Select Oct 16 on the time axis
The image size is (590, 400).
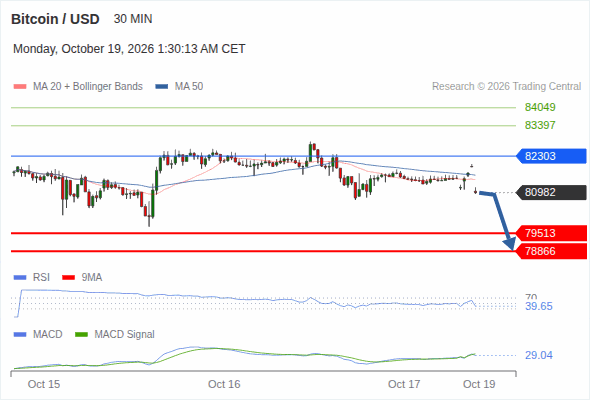[224, 384]
